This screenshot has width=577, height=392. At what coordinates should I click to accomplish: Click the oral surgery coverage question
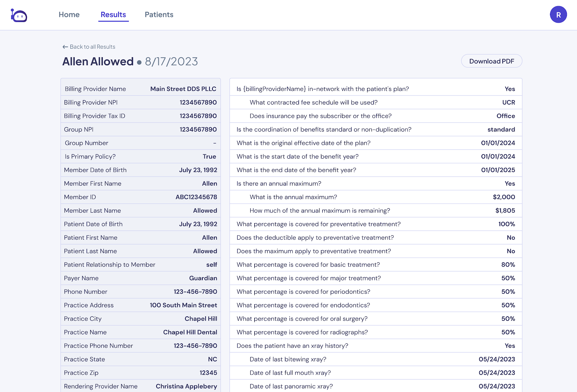[302, 318]
